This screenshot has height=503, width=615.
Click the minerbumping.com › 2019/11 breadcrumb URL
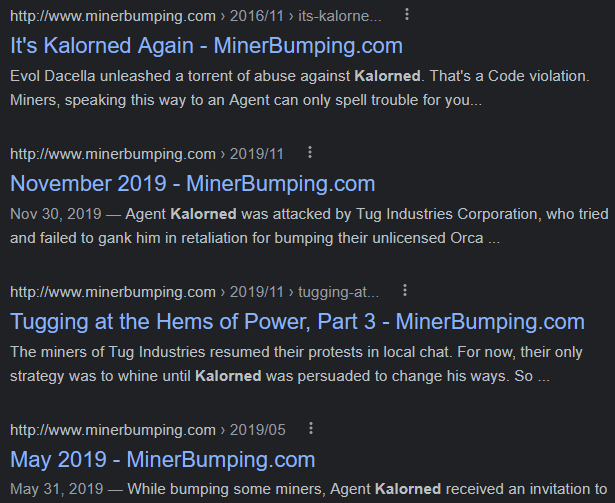[147, 154]
